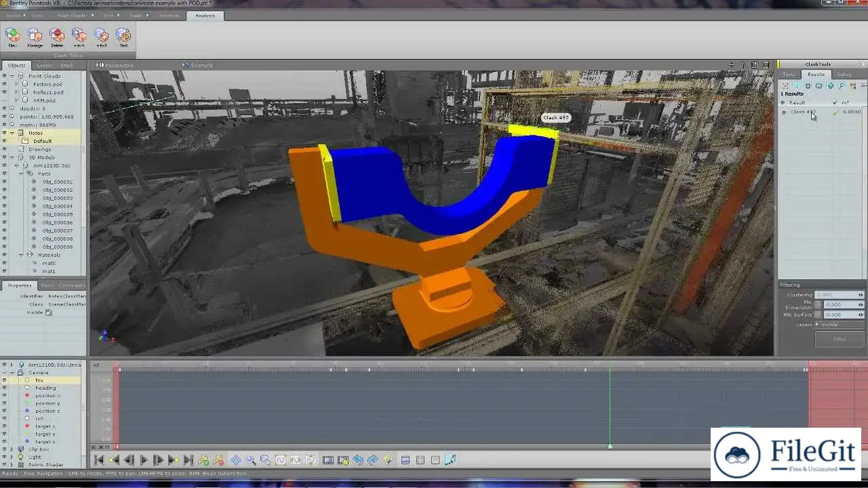868x488 pixels.
Task: Click the undo arrow in timeline toolbar
Action: (358, 460)
